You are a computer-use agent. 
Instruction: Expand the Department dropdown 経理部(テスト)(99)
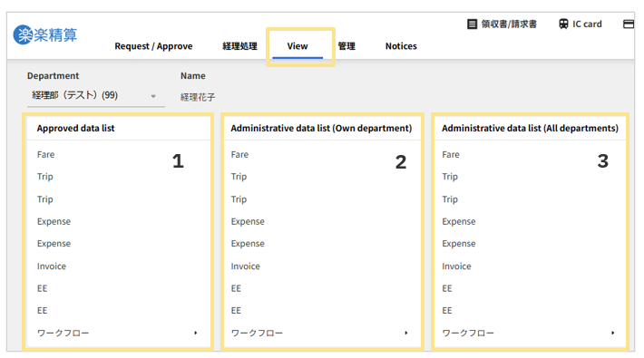pyautogui.click(x=96, y=96)
